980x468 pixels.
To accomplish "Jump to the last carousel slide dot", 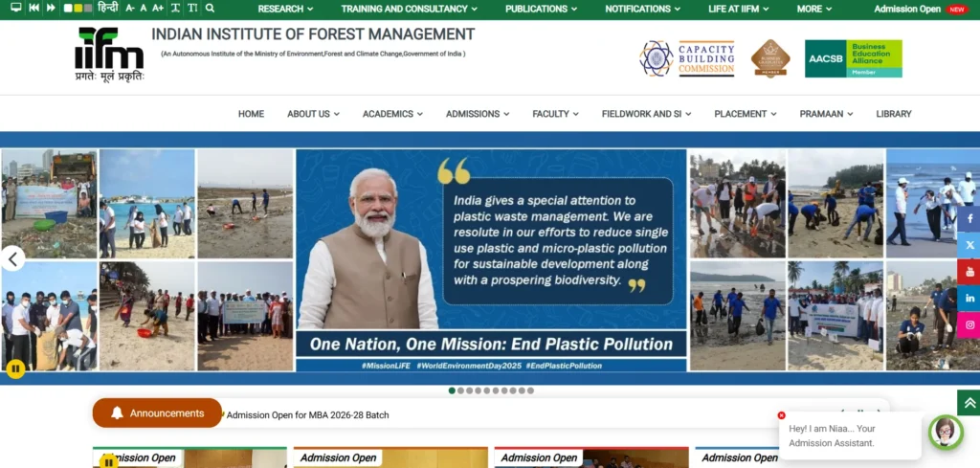I will coord(530,390).
